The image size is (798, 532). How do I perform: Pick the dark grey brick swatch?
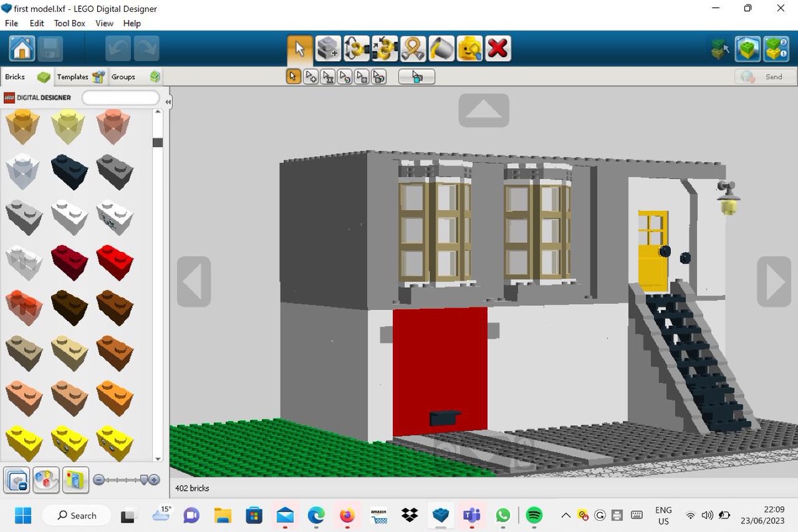114,171
